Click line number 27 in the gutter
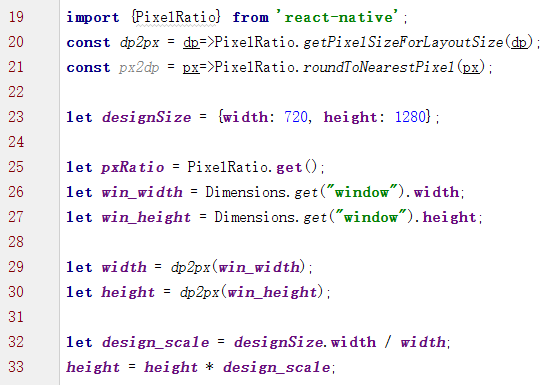 16,217
